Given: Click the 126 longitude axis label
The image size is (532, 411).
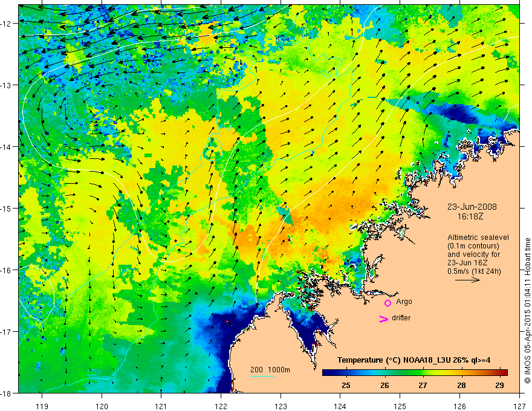Looking at the screenshot, I should coord(459,406).
